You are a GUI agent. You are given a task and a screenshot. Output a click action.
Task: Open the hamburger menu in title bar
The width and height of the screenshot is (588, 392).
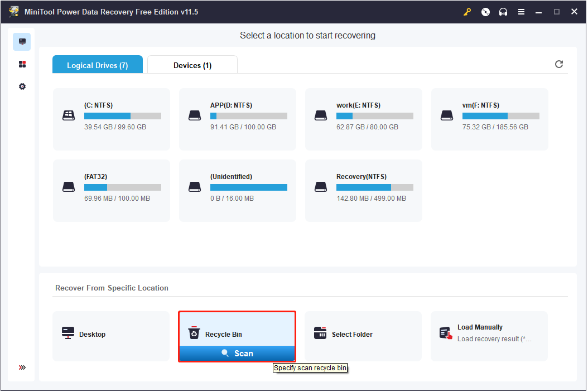coord(521,12)
